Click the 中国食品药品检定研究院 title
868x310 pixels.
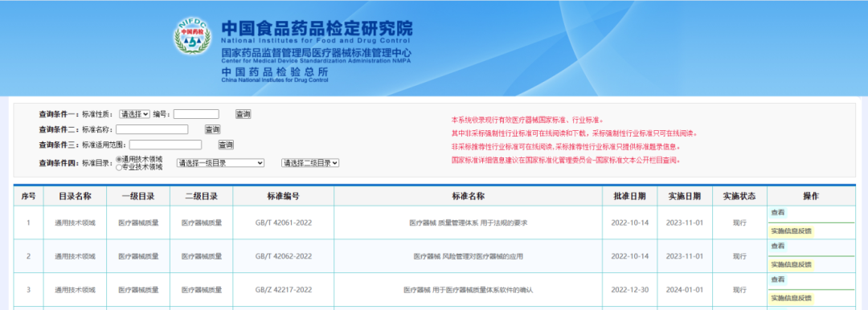tap(317, 28)
